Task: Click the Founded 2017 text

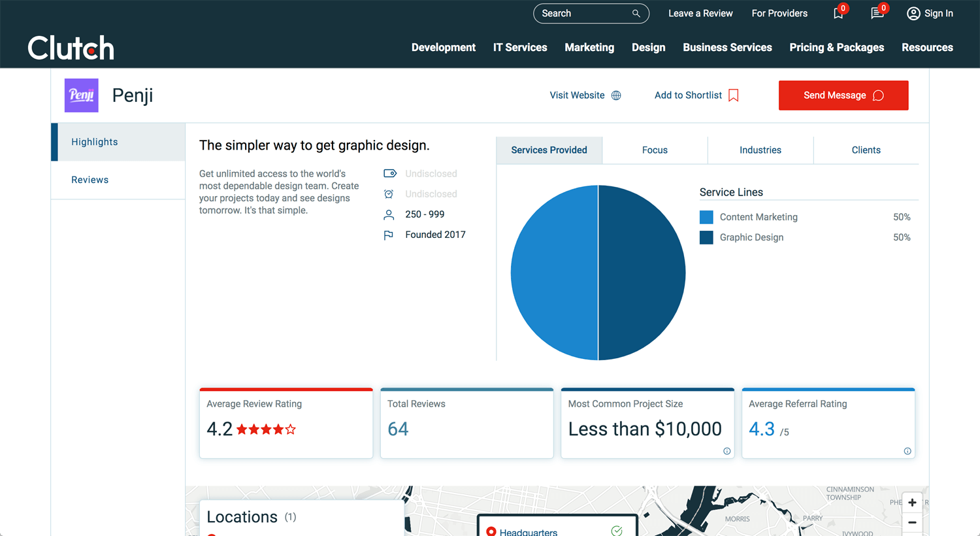Action: 435,235
